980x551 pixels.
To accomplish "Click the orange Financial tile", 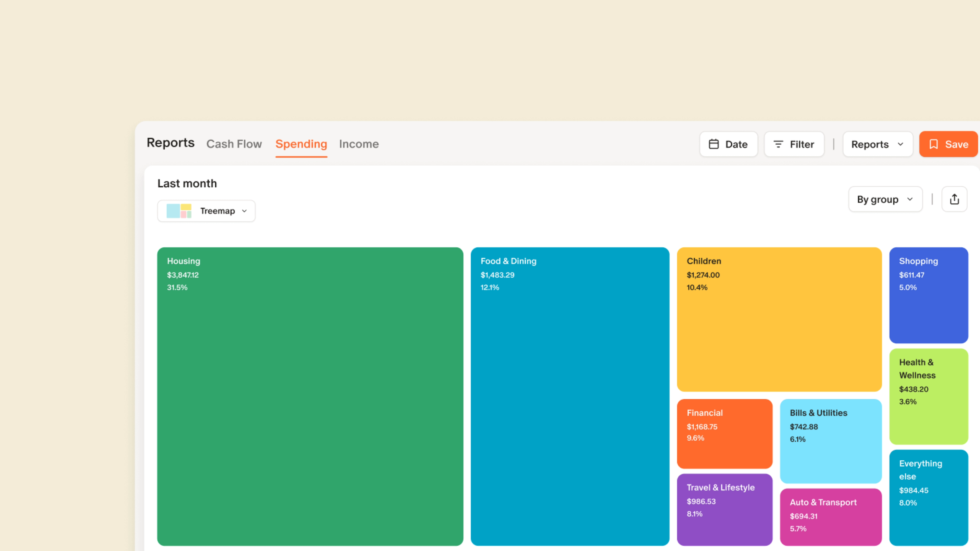I will (x=725, y=433).
